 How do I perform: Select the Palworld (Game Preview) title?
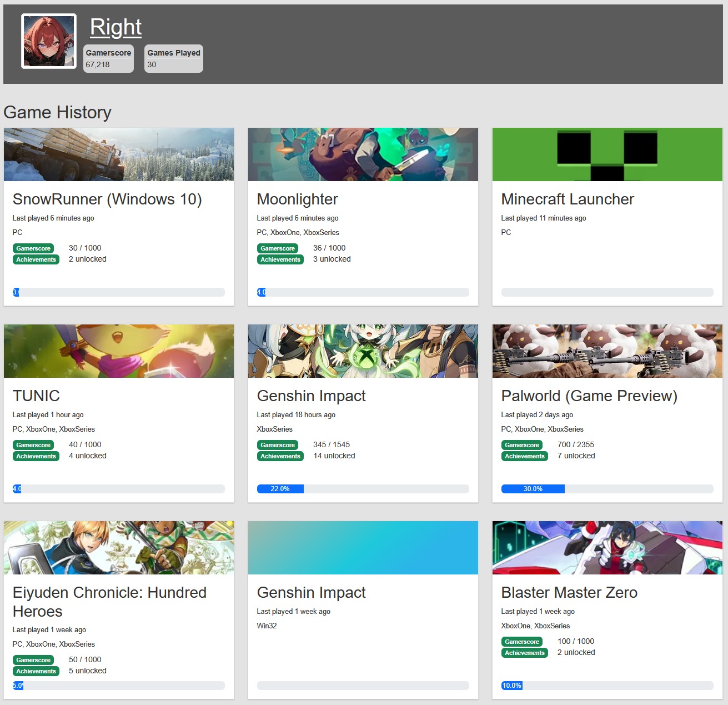589,396
